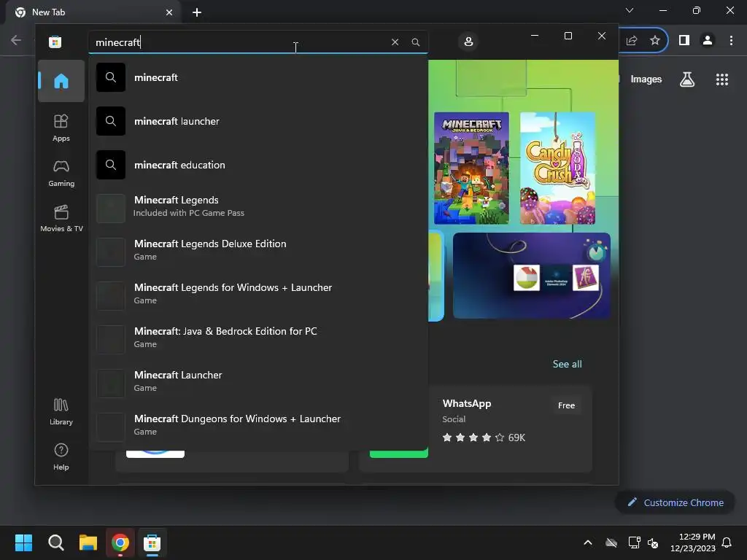Click the See all link
This screenshot has width=747, height=560.
567,364
